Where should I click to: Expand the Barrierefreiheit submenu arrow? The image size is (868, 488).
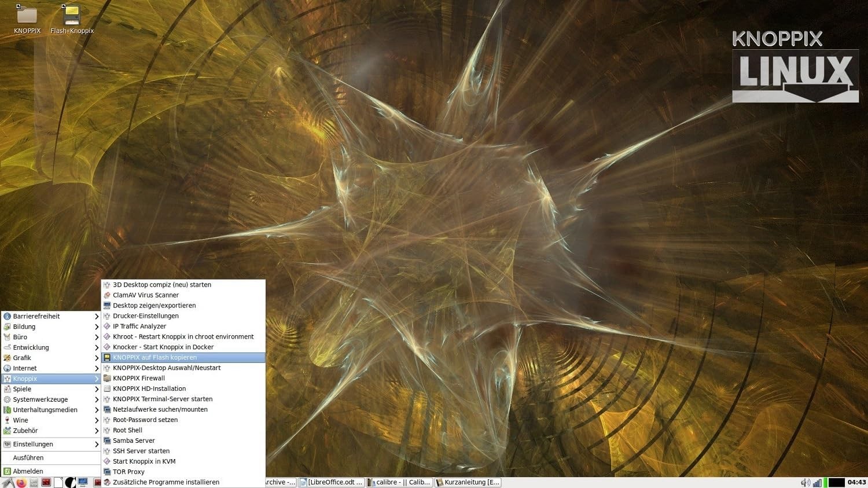(x=97, y=317)
